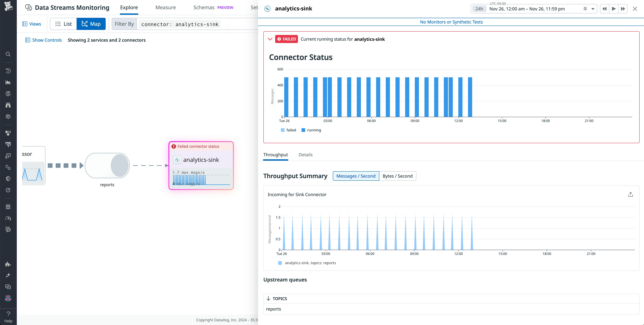Expand Show Controls panel

pos(44,40)
